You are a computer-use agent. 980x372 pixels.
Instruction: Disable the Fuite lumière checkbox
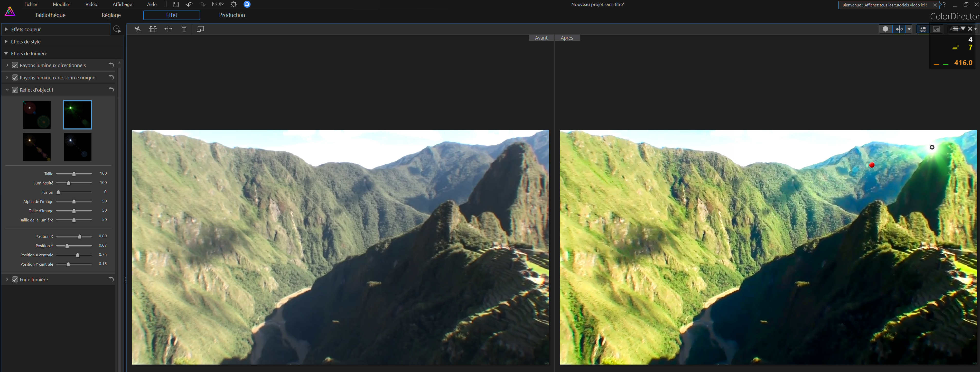coord(15,280)
